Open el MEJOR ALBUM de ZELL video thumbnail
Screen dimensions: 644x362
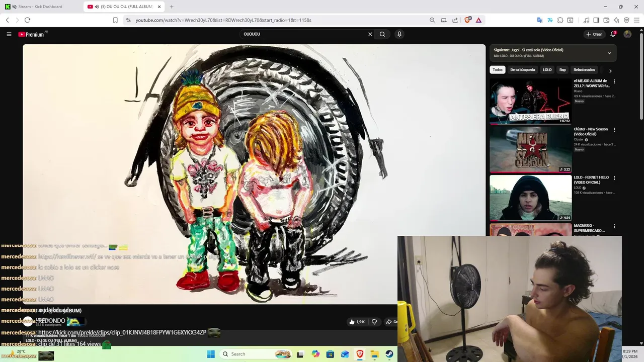[x=530, y=101]
